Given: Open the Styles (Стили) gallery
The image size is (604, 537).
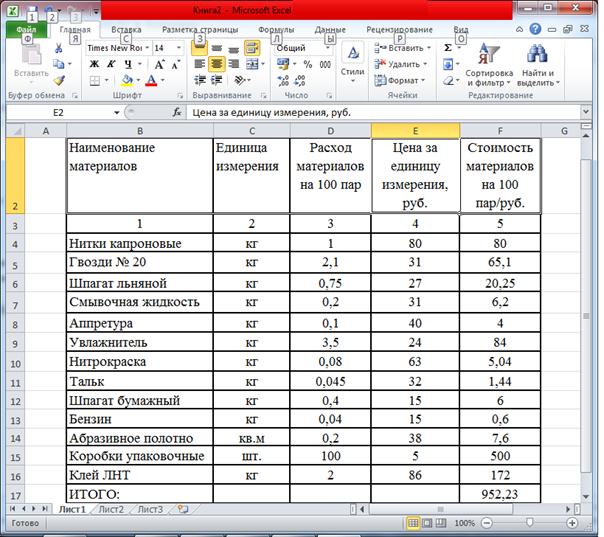Looking at the screenshot, I should tap(352, 64).
